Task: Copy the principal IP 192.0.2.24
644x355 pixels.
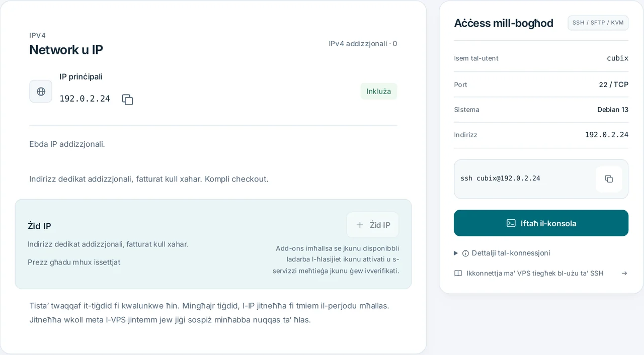Action: 127,100
